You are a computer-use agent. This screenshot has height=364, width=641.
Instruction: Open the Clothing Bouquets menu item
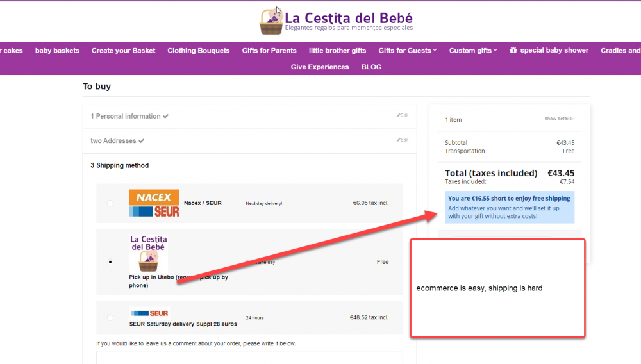point(198,50)
